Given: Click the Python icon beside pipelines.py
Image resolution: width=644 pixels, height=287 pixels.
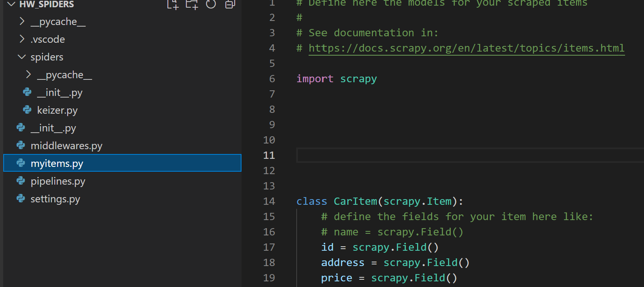Looking at the screenshot, I should (21, 181).
